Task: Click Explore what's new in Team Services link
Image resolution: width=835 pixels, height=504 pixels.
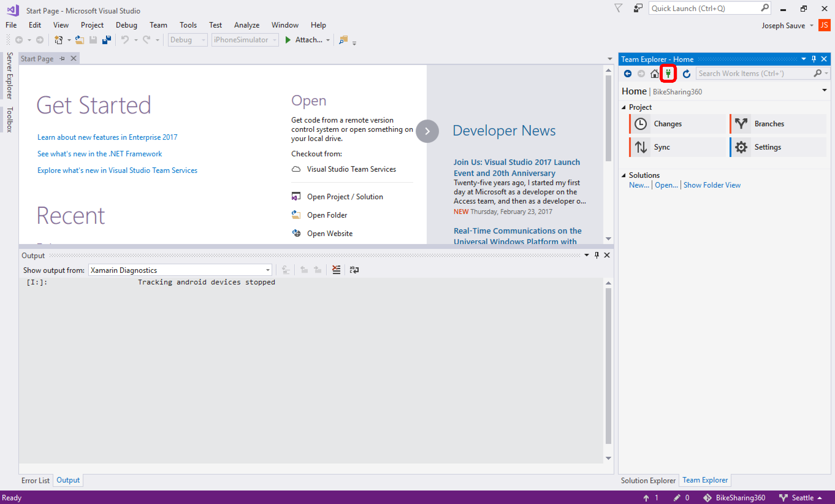Action: [x=117, y=170]
